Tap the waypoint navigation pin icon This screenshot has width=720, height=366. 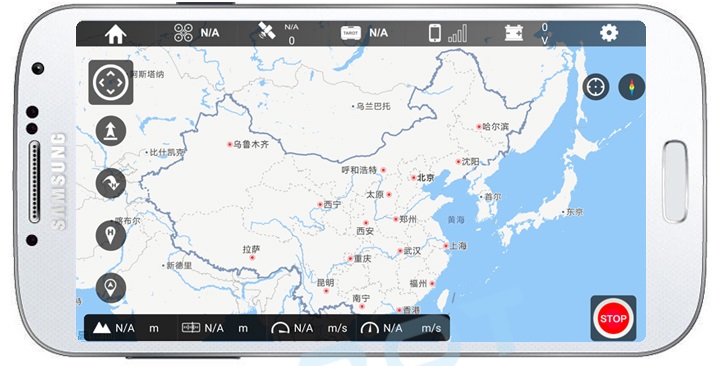[x=111, y=287]
